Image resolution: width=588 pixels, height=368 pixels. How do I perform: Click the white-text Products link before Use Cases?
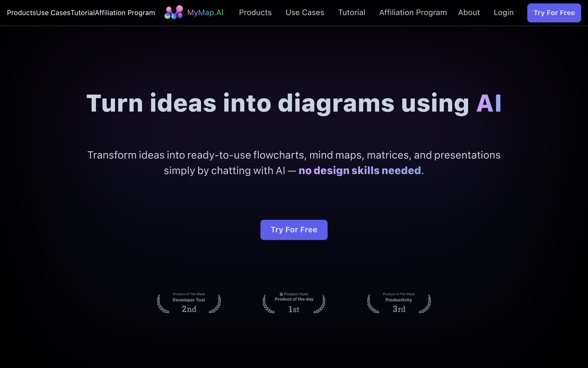pyautogui.click(x=21, y=13)
